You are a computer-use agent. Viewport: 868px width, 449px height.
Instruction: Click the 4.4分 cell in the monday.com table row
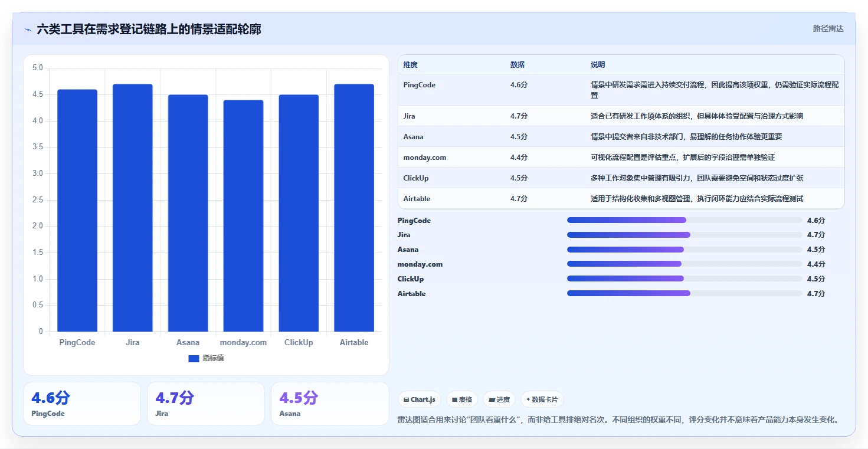point(519,158)
